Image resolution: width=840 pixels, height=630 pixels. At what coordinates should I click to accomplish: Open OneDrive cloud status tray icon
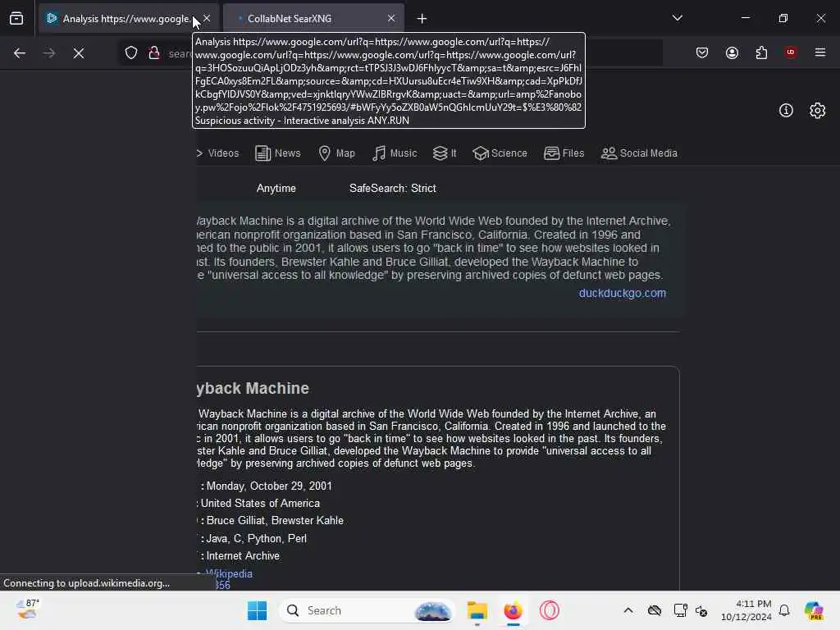point(654,610)
